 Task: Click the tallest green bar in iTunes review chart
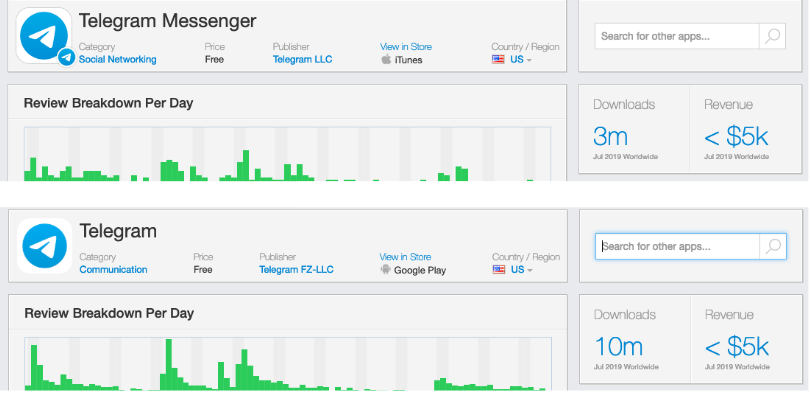pos(246,165)
